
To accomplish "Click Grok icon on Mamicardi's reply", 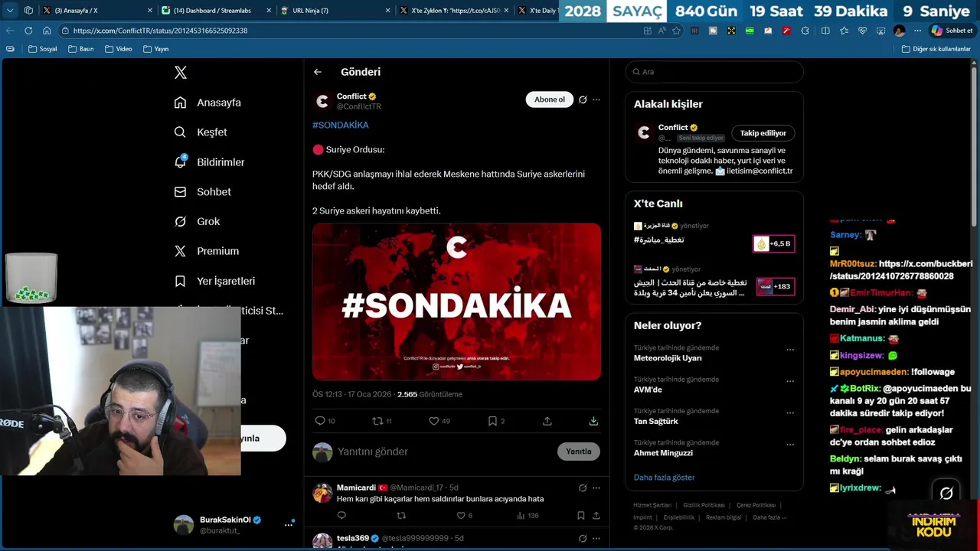I will (x=583, y=487).
